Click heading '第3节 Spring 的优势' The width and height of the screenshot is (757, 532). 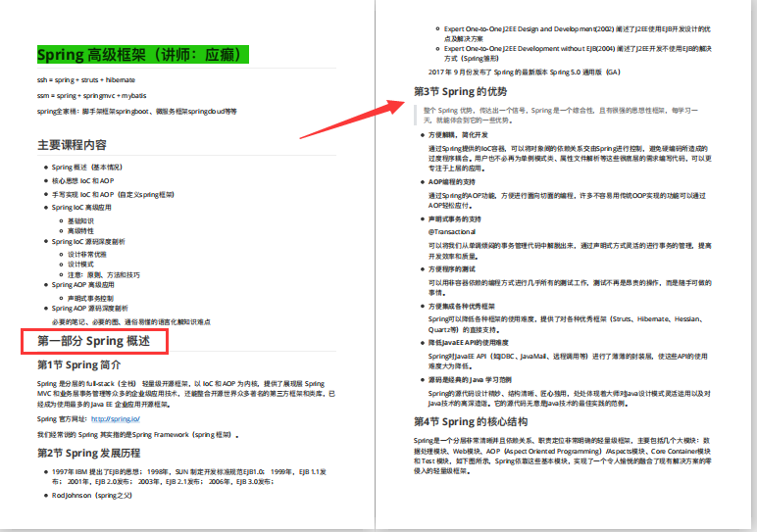(x=461, y=91)
